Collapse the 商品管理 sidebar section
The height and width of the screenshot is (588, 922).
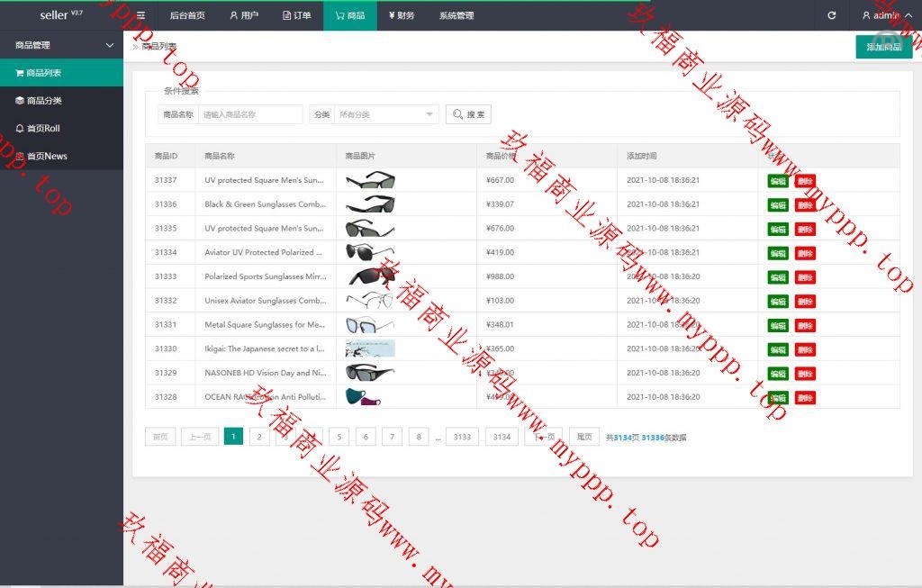point(61,45)
